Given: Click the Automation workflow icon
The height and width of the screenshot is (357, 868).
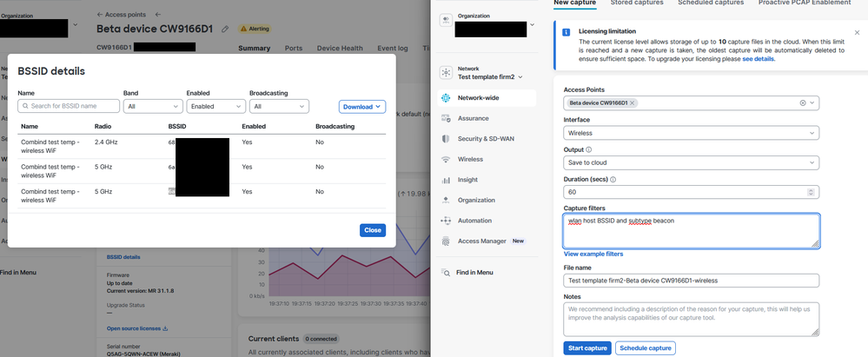Looking at the screenshot, I should pyautogui.click(x=446, y=221).
